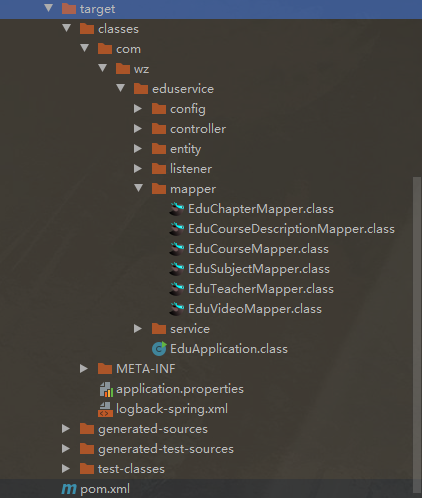Select the mapper folder label
Viewport: 422px width, 498px height.
[193, 189]
